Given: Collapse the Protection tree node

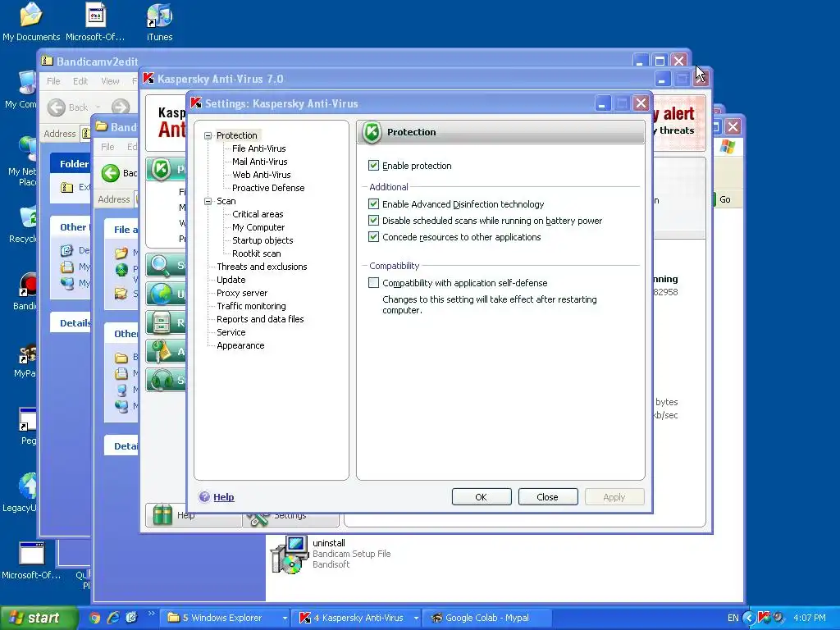Looking at the screenshot, I should point(208,135).
